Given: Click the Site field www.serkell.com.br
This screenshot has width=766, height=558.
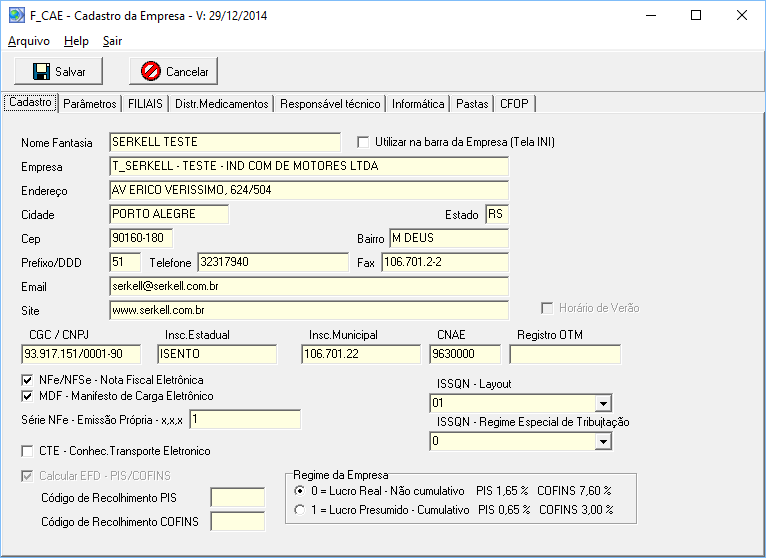Looking at the screenshot, I should (309, 310).
